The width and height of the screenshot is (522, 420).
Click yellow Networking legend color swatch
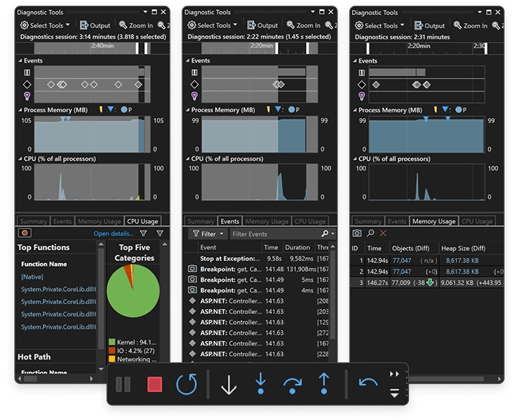[112, 359]
